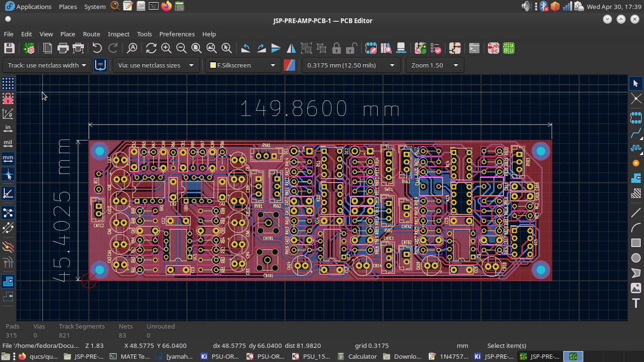Screen dimensions: 644x362
Task: Toggle ratsnest display
Action: [x=8, y=212]
